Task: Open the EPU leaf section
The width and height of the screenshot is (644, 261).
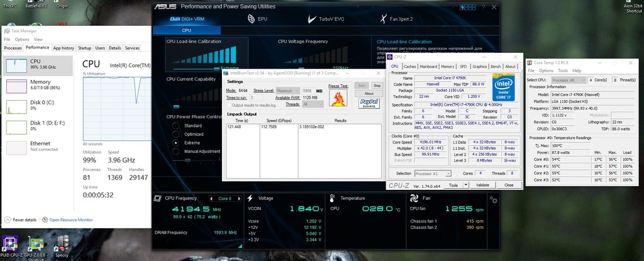Action: click(257, 19)
